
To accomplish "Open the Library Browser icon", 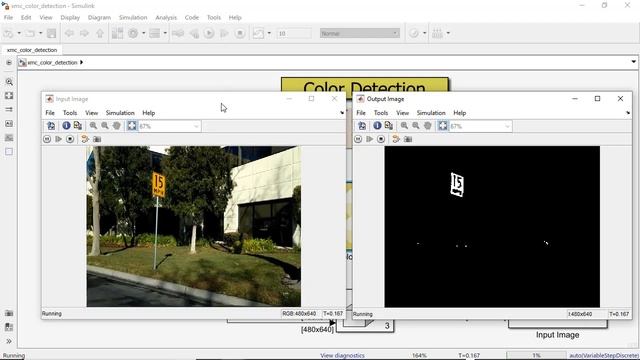I will click(117, 33).
